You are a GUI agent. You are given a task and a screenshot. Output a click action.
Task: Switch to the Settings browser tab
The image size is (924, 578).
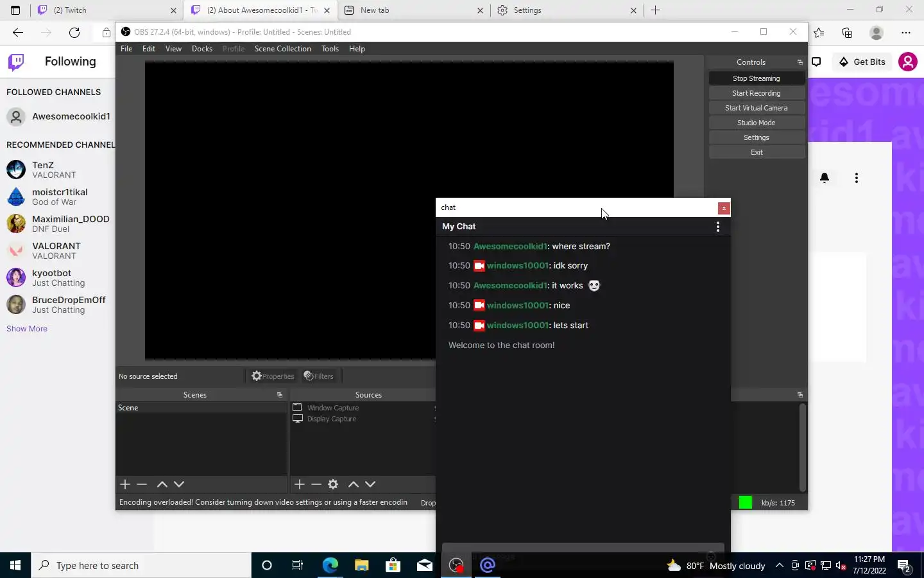pyautogui.click(x=567, y=10)
